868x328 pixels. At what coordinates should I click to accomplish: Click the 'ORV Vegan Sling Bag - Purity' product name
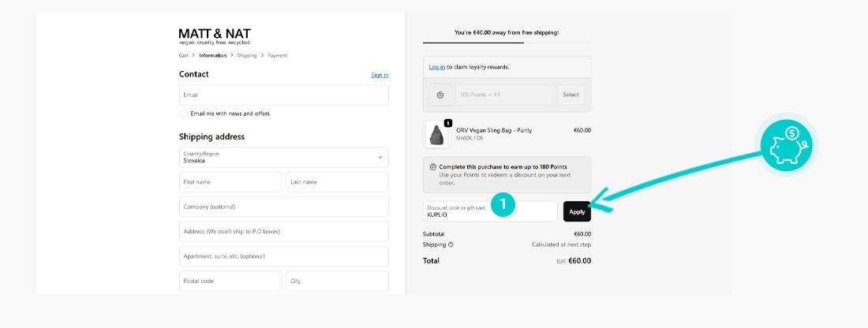point(494,131)
